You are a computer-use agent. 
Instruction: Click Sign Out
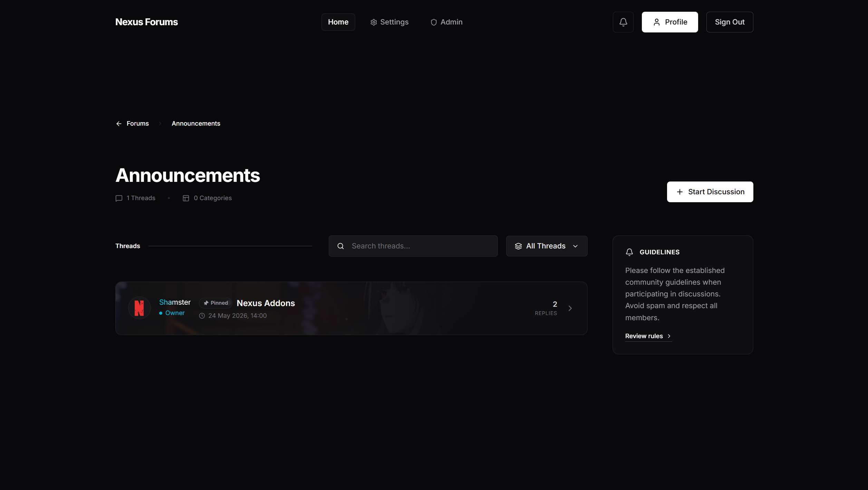click(730, 22)
